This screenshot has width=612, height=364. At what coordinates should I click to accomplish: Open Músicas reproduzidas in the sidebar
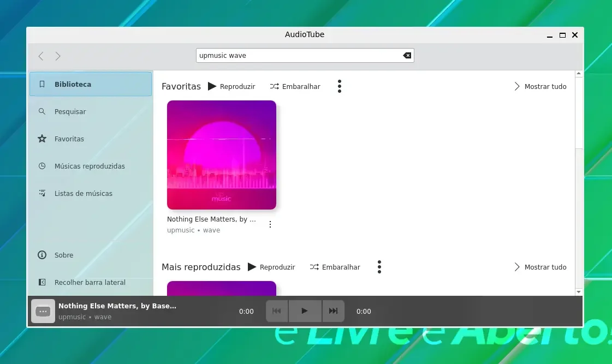click(x=91, y=166)
